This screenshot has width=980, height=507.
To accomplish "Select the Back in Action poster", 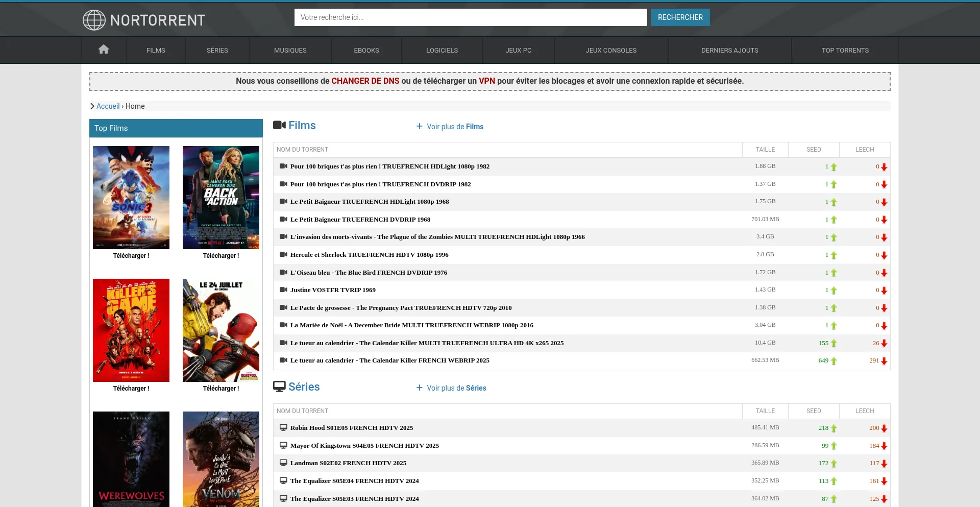I will click(x=221, y=198).
